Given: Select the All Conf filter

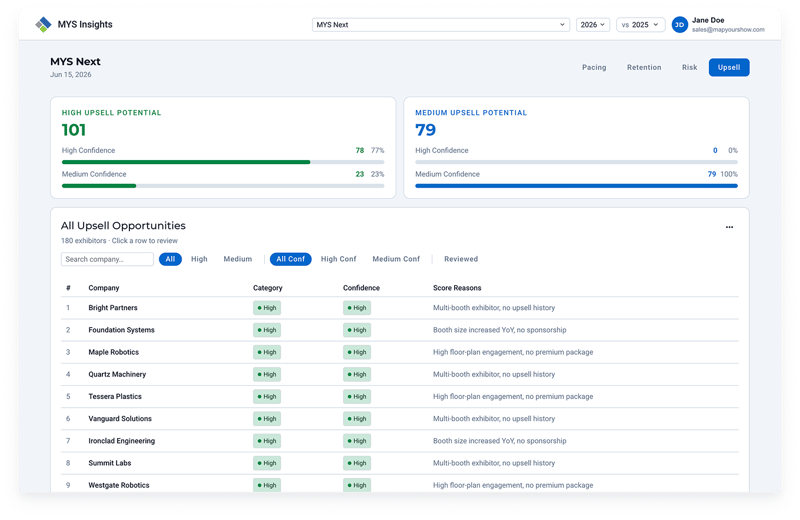Looking at the screenshot, I should coord(290,259).
